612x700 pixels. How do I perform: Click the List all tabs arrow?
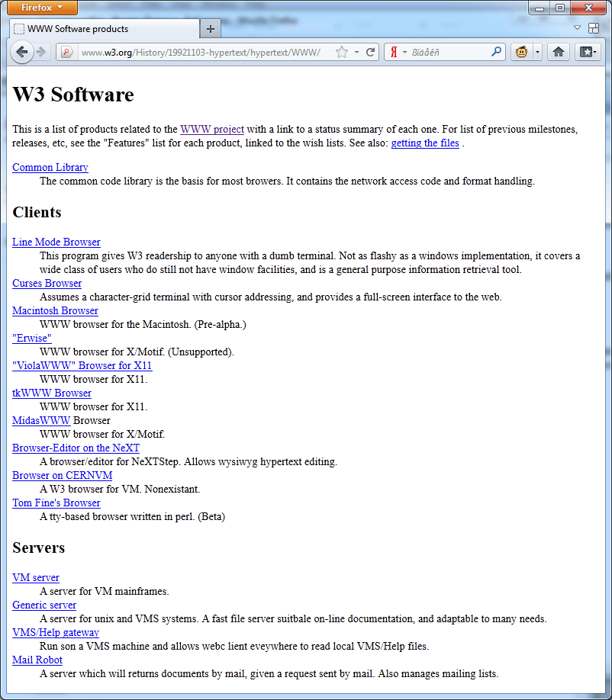577,27
